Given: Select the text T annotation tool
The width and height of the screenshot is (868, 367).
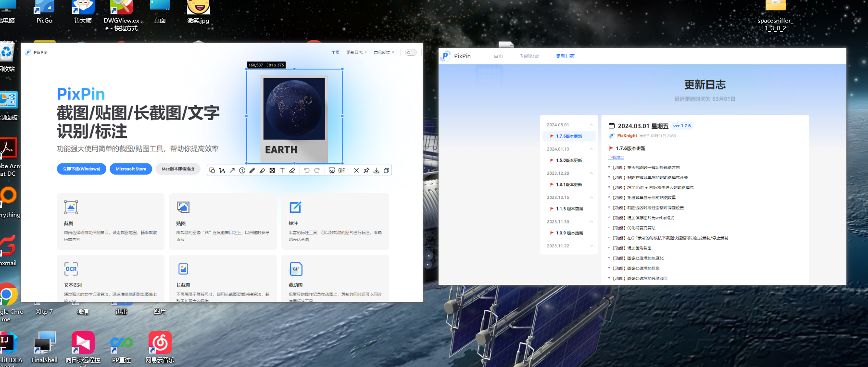Looking at the screenshot, I should pyautogui.click(x=282, y=171).
